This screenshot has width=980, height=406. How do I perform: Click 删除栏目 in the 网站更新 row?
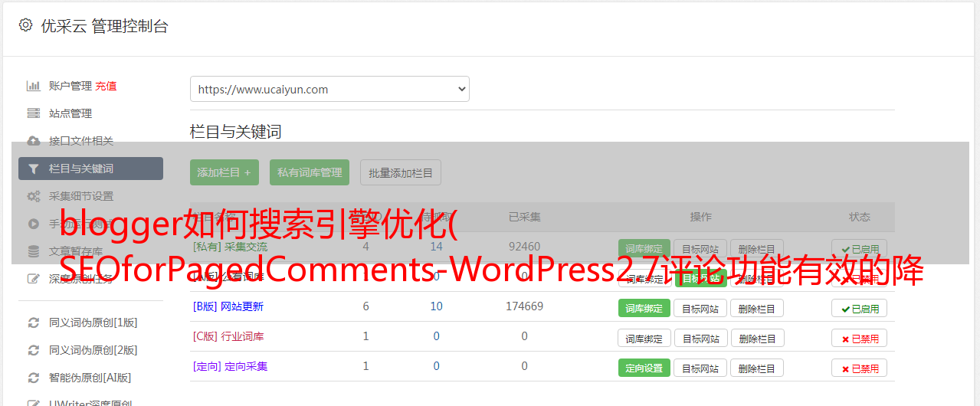pyautogui.click(x=757, y=308)
